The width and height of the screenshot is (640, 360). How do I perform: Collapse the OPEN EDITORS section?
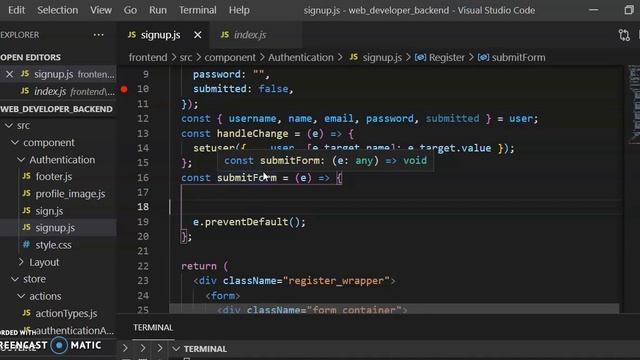pyautogui.click(x=31, y=58)
